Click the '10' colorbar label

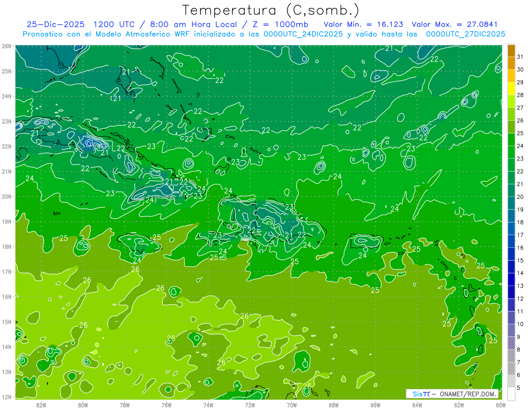tap(520, 324)
